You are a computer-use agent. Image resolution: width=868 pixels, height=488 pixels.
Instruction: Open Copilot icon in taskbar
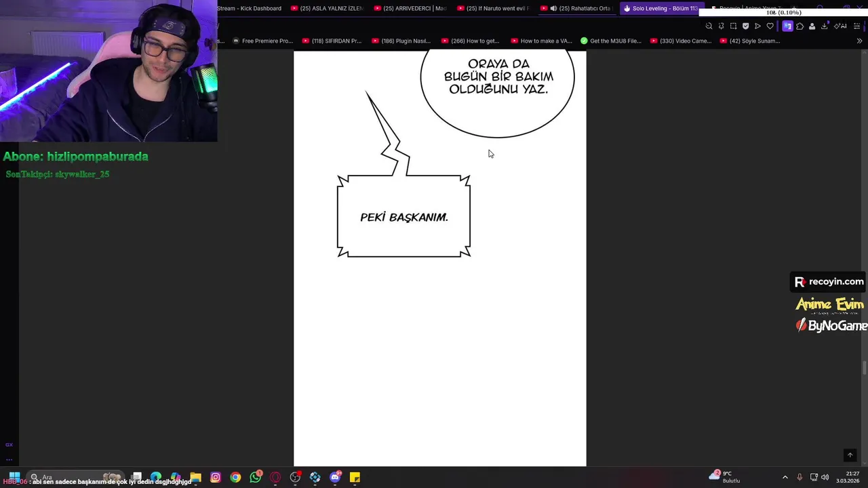coord(176,477)
